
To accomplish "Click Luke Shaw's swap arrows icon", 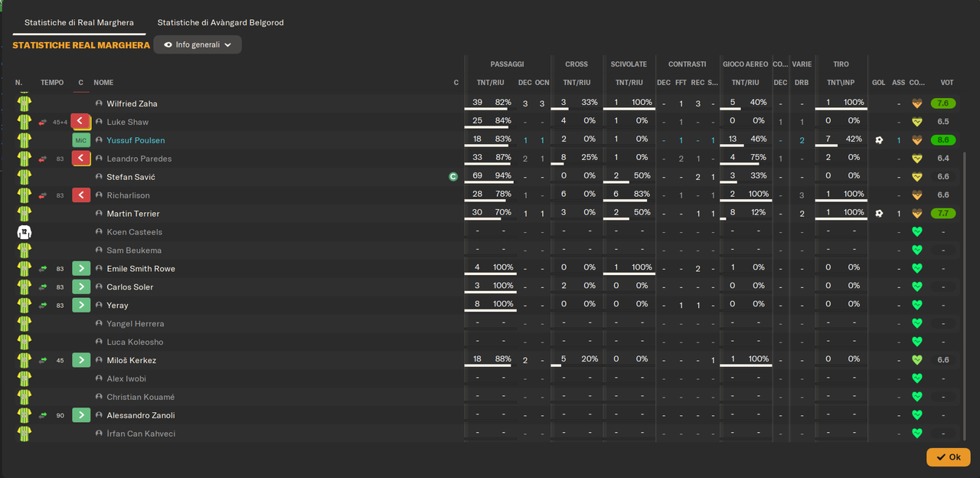I will coord(43,123).
